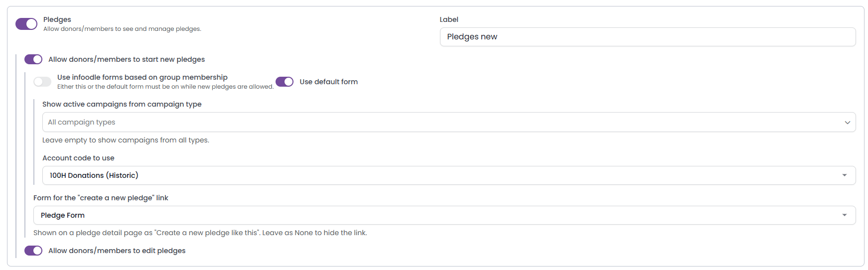The height and width of the screenshot is (270, 868).
Task: Turn off the main Pledges switch
Action: pos(26,24)
